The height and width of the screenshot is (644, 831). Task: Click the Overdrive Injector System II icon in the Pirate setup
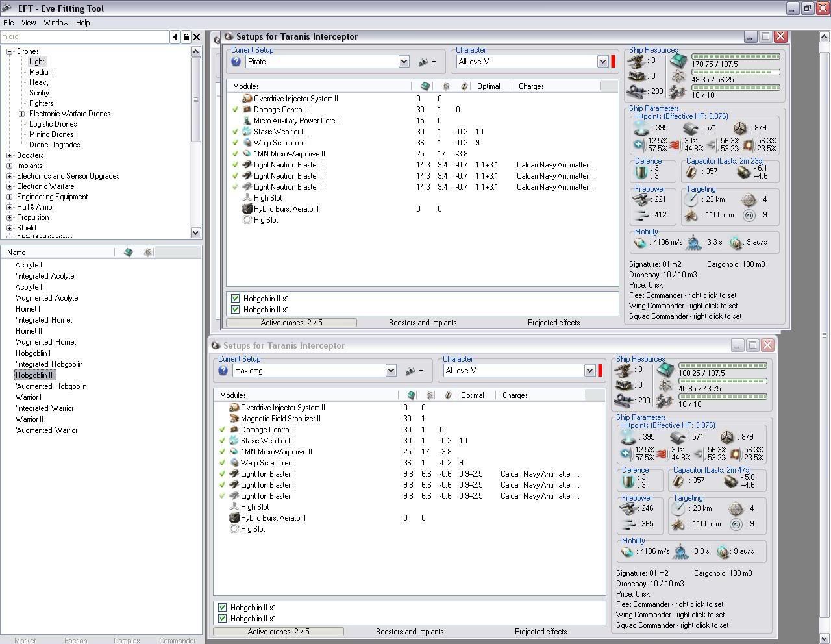coord(247,99)
